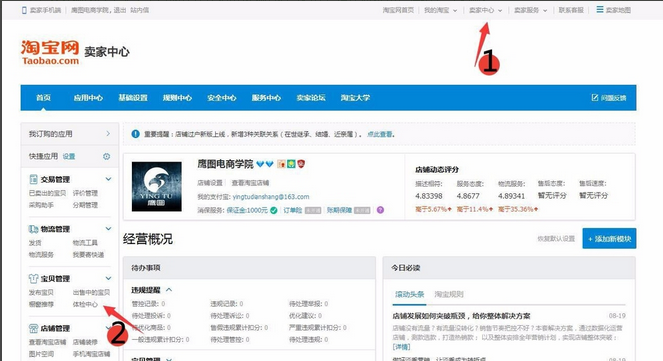Open 体检中心 in the sidebar
Image resolution: width=663 pixels, height=361 pixels.
click(x=85, y=304)
